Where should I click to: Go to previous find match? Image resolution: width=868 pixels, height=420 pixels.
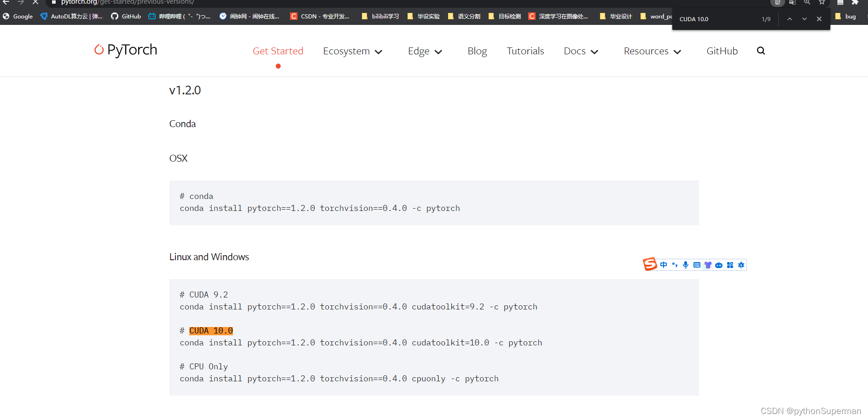(790, 19)
